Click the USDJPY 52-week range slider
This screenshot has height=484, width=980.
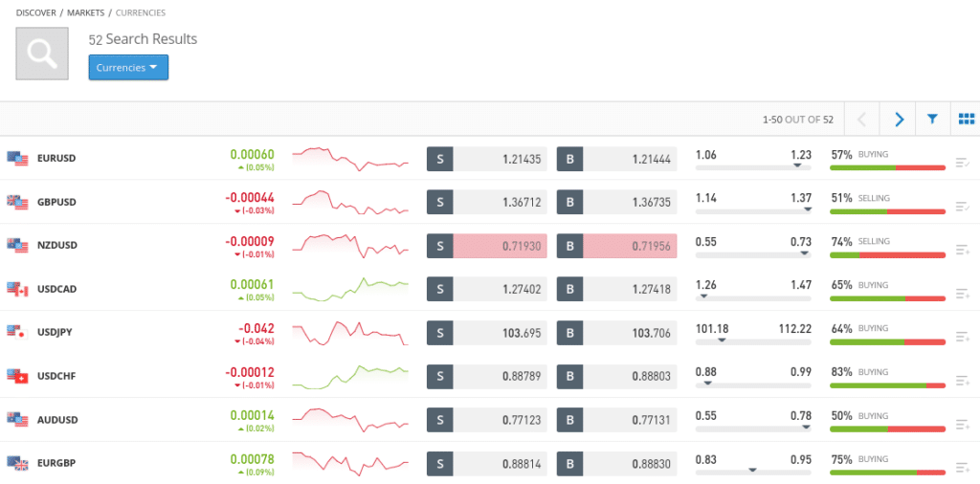pos(753,341)
